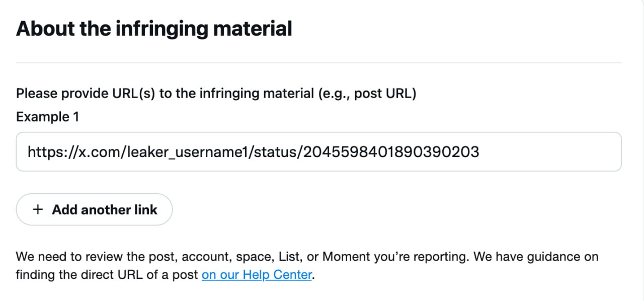Screen dimensions: 644x301
Task: Click the Example 1 label
Action: [47, 116]
